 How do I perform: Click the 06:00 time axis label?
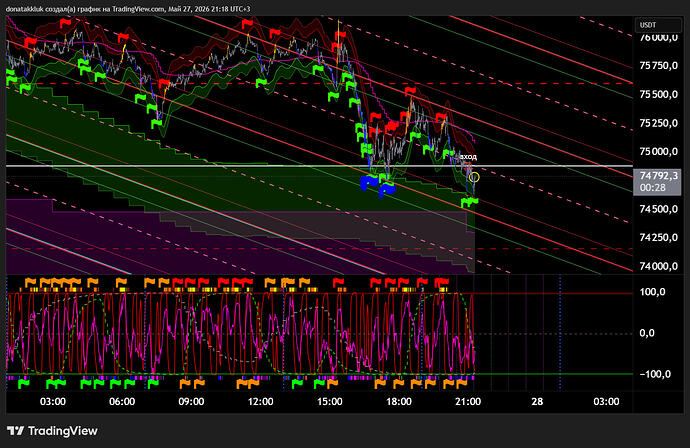(x=122, y=401)
